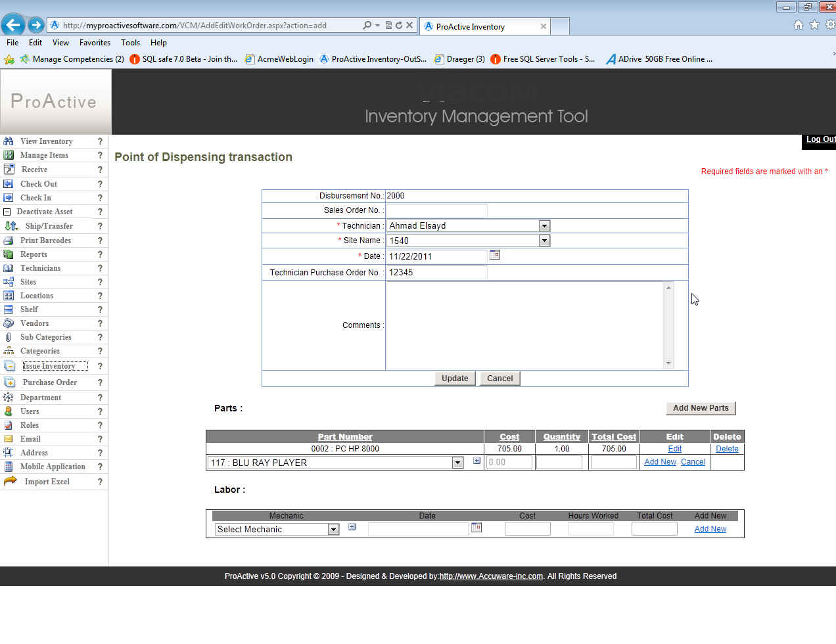Open the Tools menu
This screenshot has width=836, height=644.
point(130,43)
